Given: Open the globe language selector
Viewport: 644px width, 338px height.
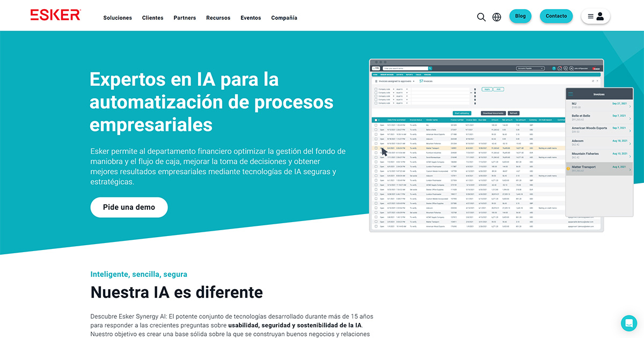Looking at the screenshot, I should pyautogui.click(x=497, y=17).
